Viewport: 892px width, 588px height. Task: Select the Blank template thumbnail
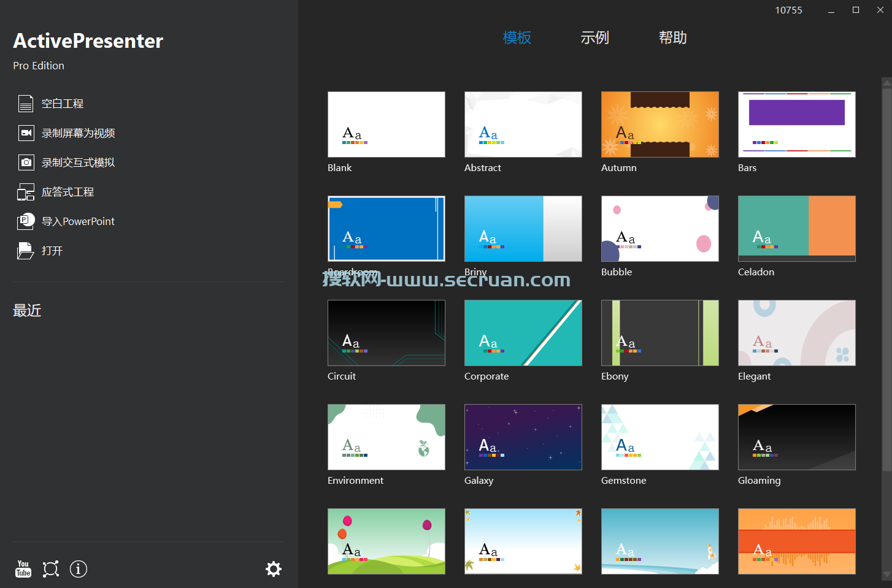pos(386,124)
